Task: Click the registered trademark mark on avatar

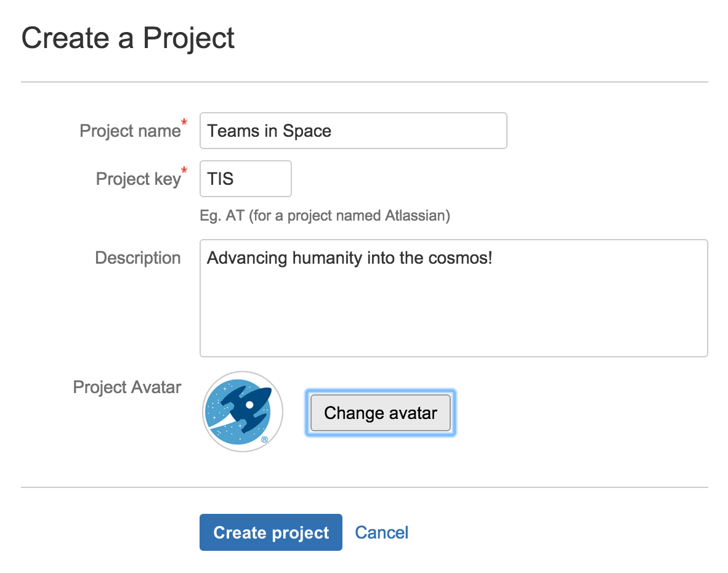Action: click(x=265, y=439)
